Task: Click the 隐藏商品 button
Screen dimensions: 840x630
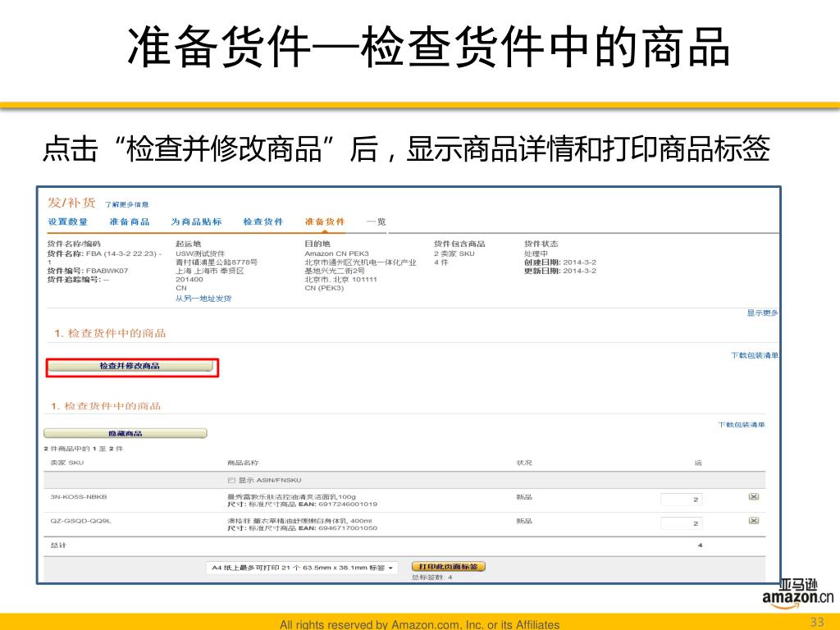Action: pos(126,433)
